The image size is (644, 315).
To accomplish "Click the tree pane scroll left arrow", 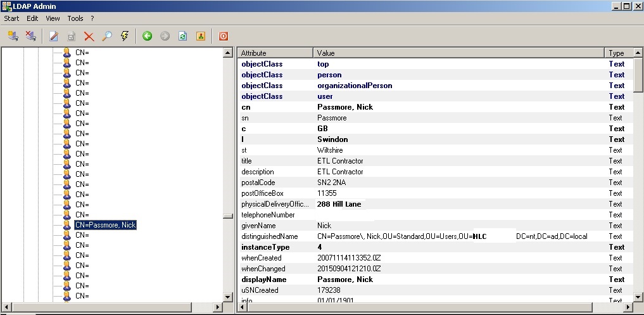I will click(x=6, y=307).
